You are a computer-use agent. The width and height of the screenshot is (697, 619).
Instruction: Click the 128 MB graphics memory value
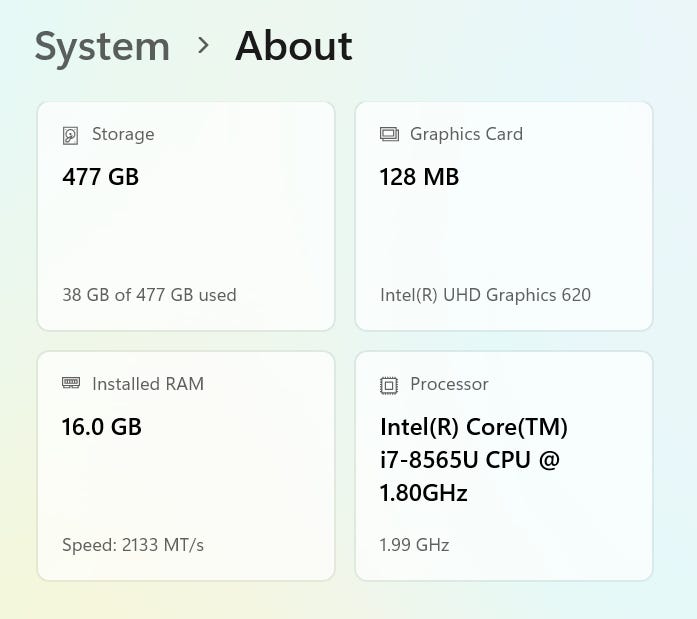pos(419,177)
